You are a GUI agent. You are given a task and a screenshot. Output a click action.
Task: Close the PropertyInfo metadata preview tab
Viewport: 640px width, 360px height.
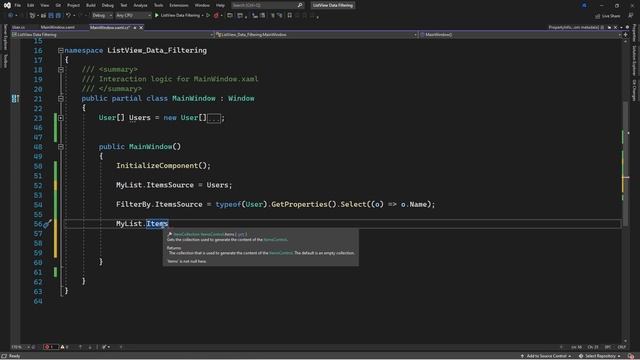[616, 27]
